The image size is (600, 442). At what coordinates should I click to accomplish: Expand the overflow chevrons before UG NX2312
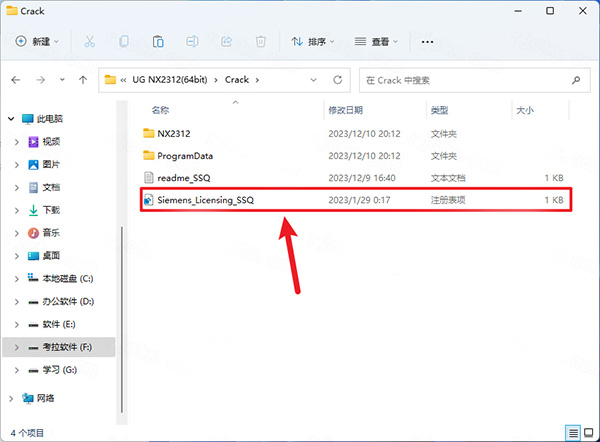tap(123, 80)
